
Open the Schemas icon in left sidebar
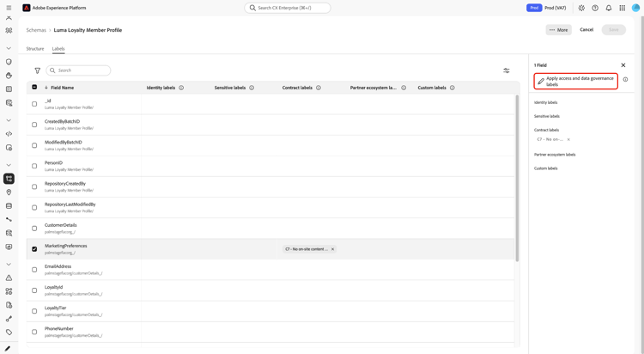9,179
